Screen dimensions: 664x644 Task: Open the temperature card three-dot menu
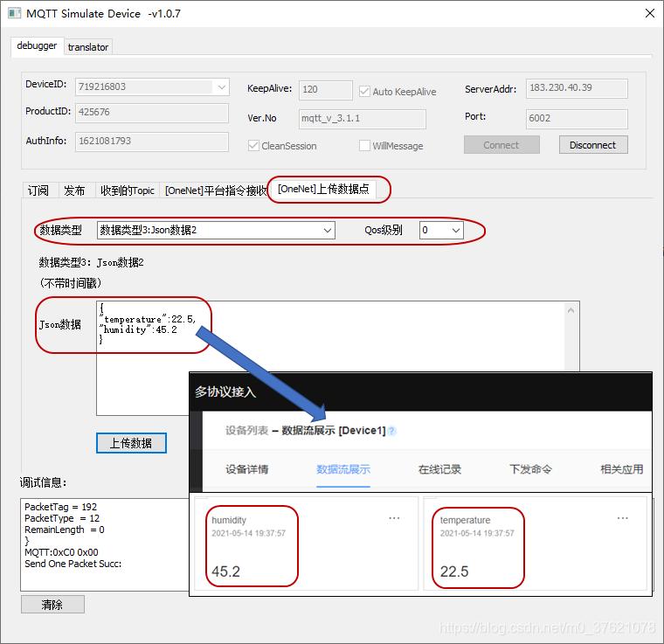click(622, 518)
